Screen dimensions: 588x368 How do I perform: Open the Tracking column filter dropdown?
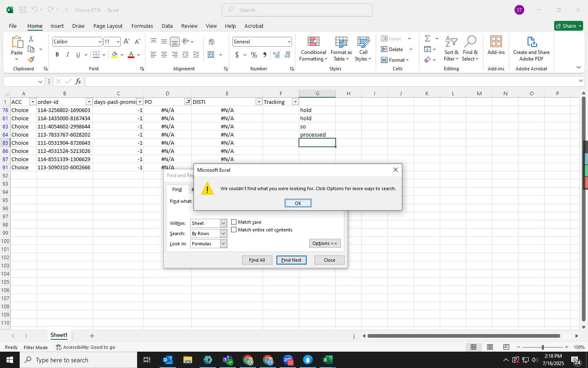(x=295, y=102)
